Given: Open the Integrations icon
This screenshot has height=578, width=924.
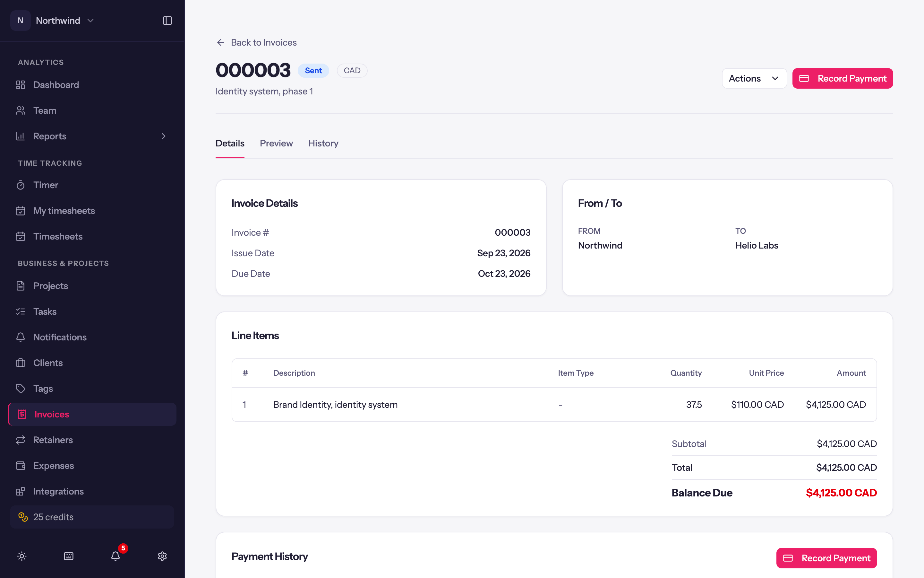Looking at the screenshot, I should [x=21, y=491].
